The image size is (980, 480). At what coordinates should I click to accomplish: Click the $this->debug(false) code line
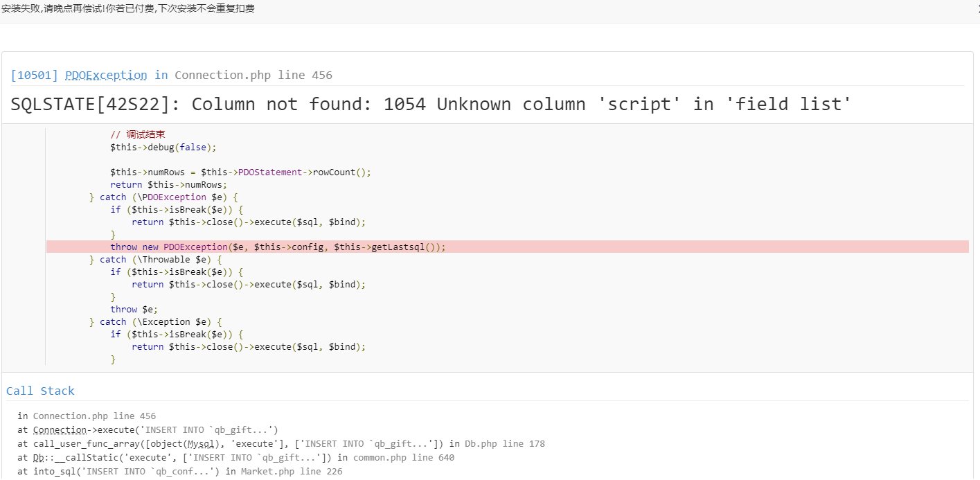tap(163, 148)
